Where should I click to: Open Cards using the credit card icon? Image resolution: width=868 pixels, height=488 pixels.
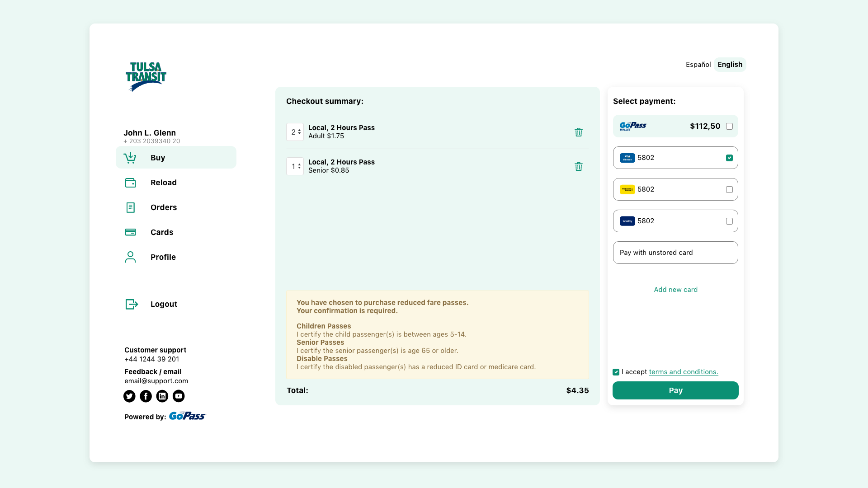[130, 232]
